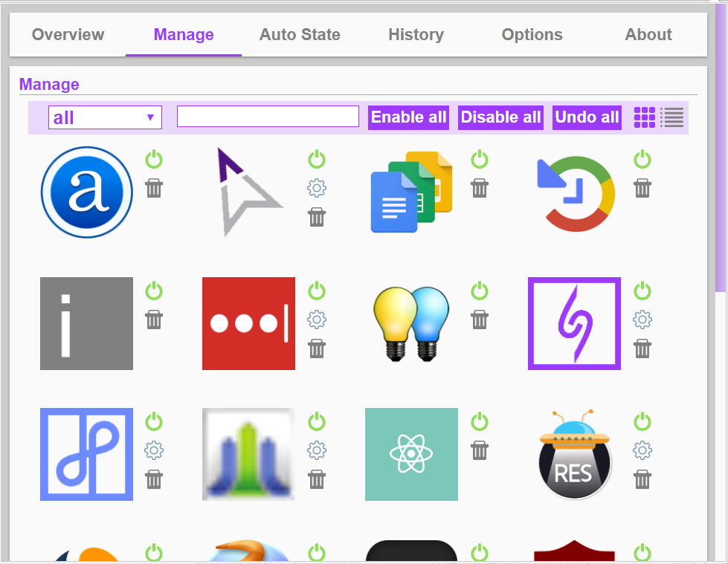Toggle power for the Google Docs extension

tap(480, 159)
